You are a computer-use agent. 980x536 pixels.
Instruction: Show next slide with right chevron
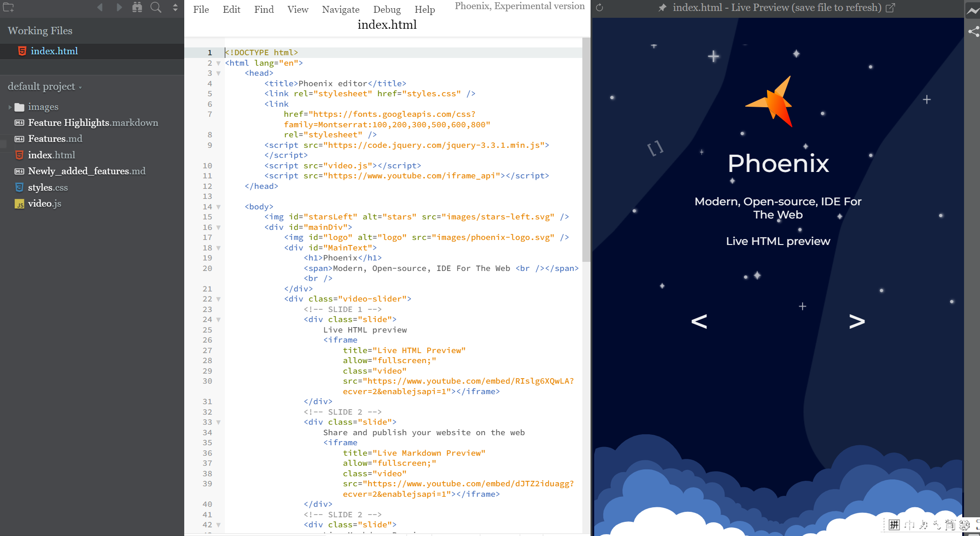[857, 321]
